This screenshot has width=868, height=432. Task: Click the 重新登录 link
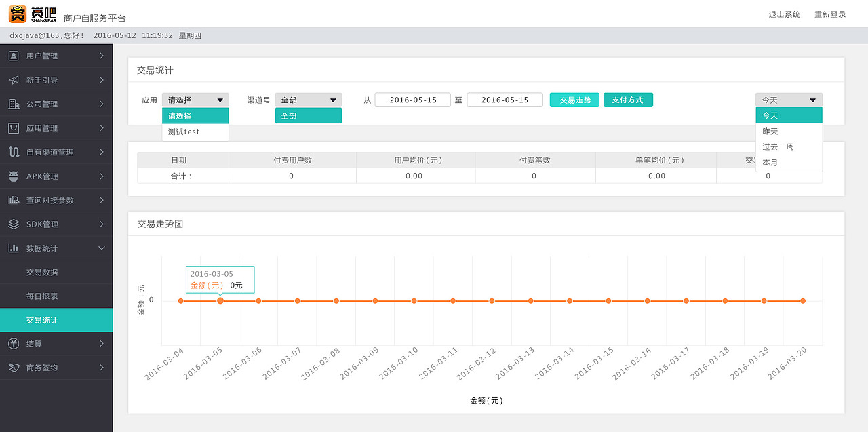tap(830, 14)
